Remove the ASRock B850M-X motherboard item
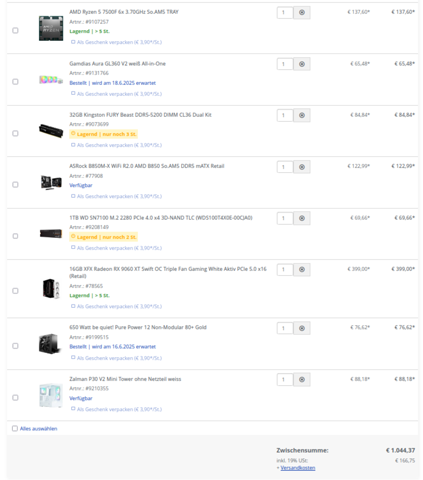 (302, 167)
